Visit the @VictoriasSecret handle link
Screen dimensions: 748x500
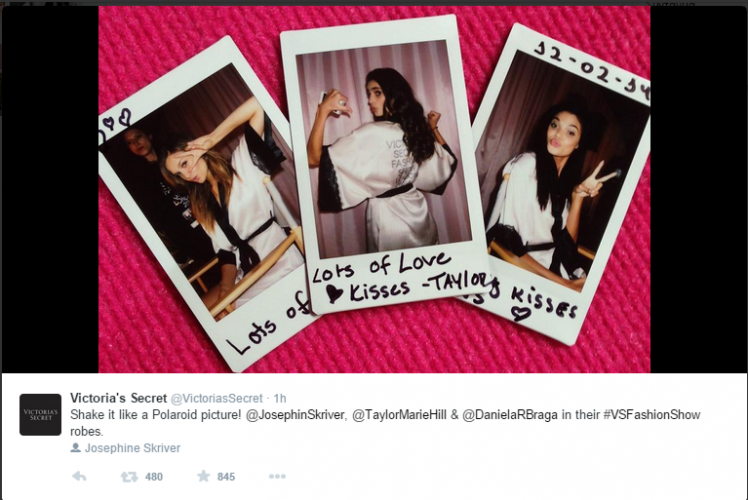(x=217, y=398)
